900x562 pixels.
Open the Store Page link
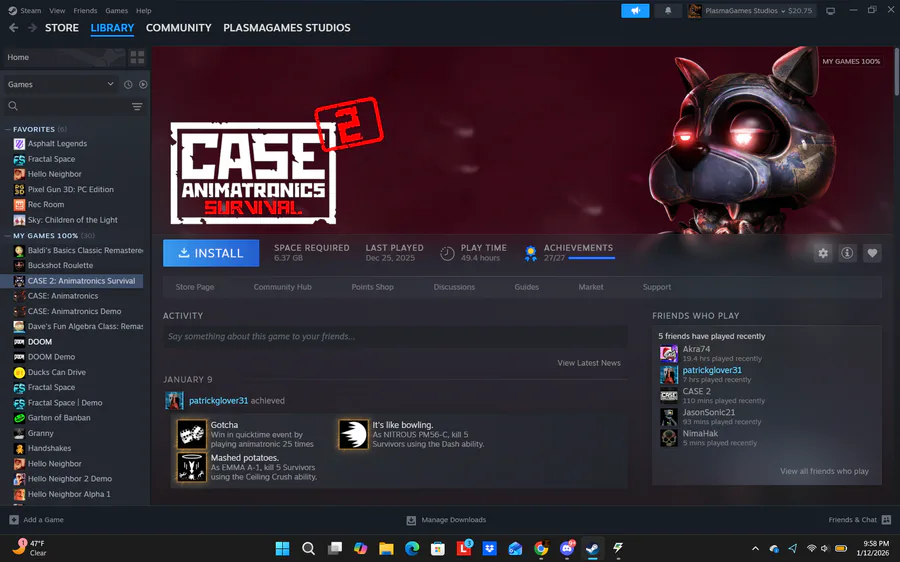click(195, 287)
